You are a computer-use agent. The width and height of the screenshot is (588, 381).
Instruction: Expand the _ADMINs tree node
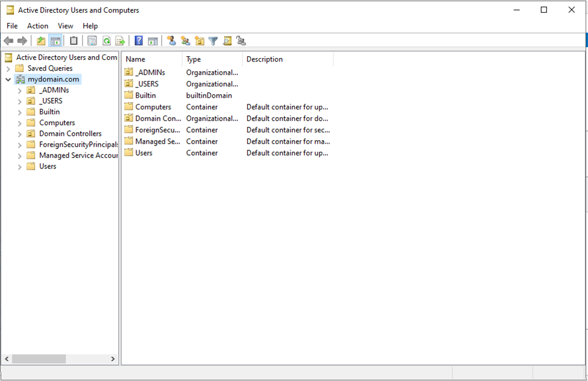pos(20,91)
